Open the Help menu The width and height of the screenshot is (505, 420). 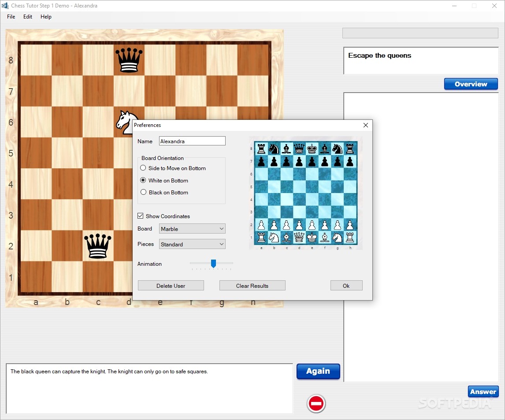click(x=46, y=17)
